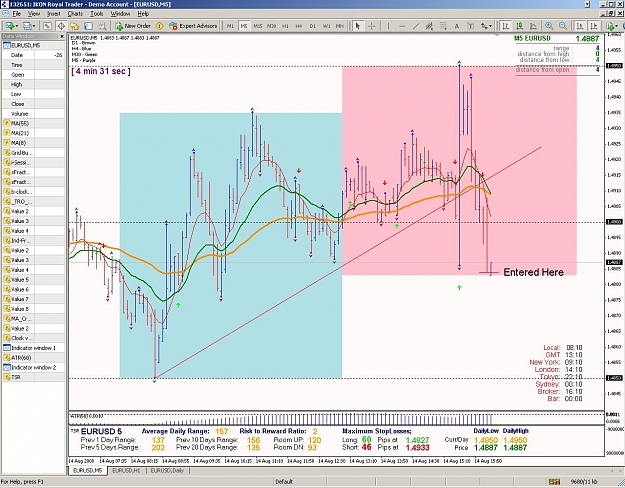Open the Help menu
The image size is (625, 488).
(x=143, y=14)
